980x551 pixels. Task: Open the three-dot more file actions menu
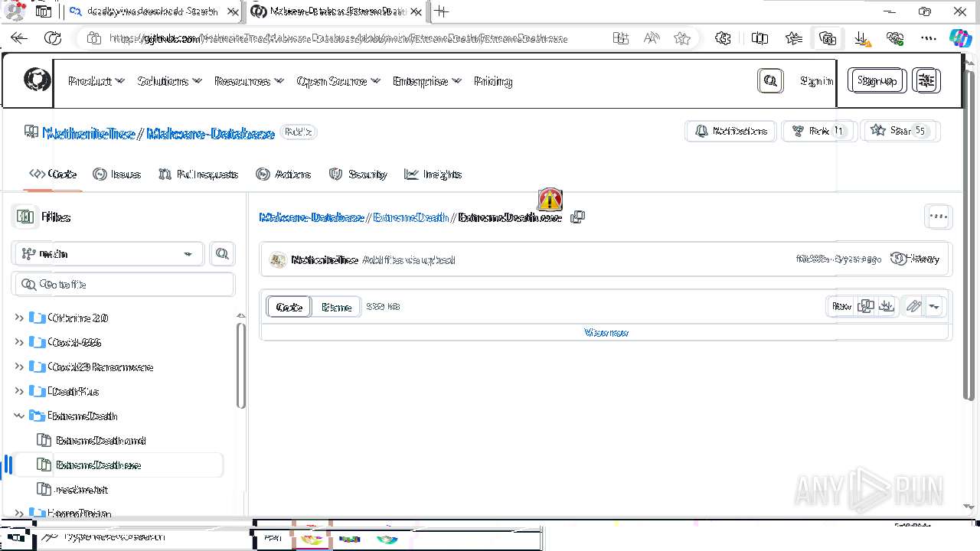[x=938, y=217]
